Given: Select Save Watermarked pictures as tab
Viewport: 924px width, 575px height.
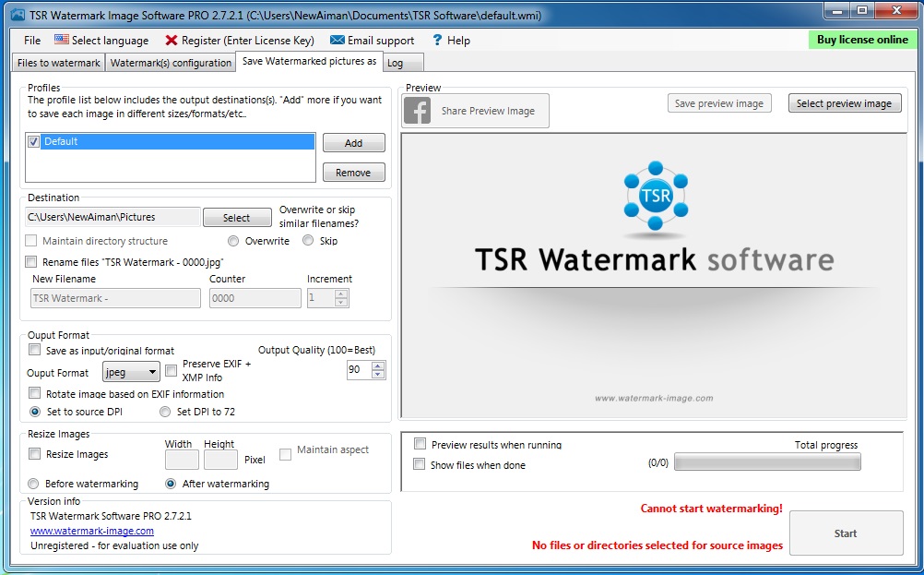Looking at the screenshot, I should tap(309, 61).
